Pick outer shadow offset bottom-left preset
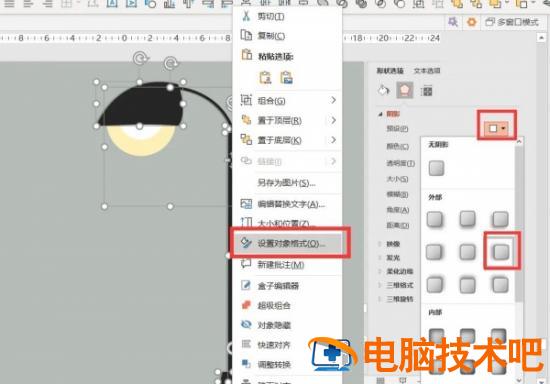 tap(500, 220)
